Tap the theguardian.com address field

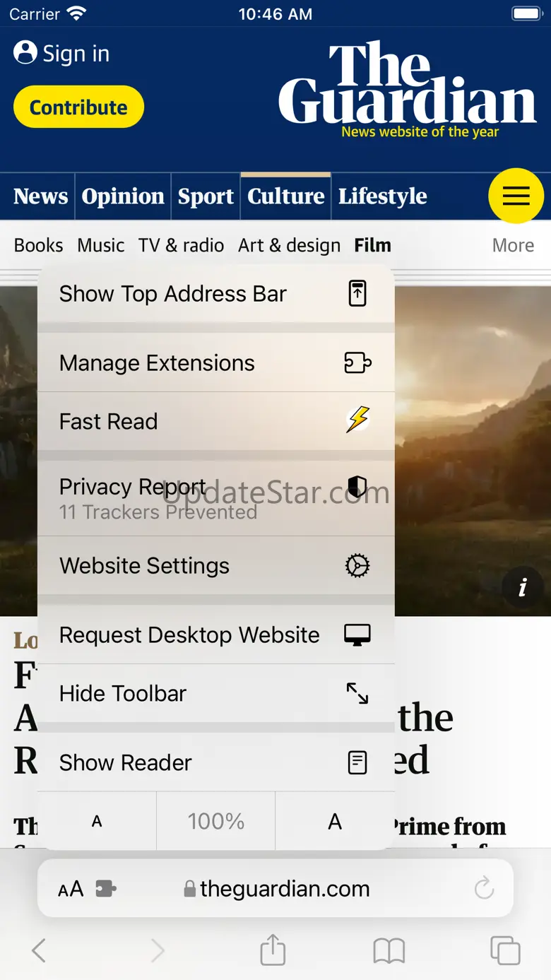point(275,889)
